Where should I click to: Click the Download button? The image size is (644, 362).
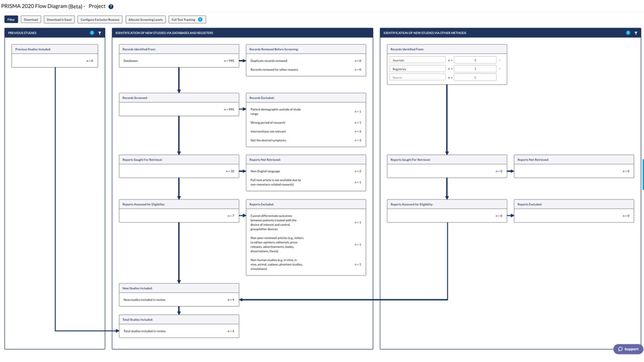click(30, 19)
